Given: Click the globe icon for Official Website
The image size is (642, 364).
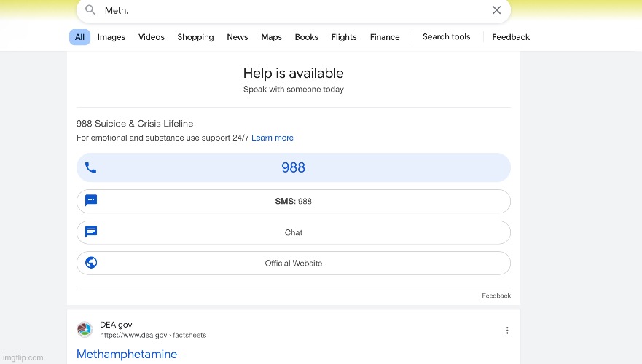Looking at the screenshot, I should click(x=91, y=263).
